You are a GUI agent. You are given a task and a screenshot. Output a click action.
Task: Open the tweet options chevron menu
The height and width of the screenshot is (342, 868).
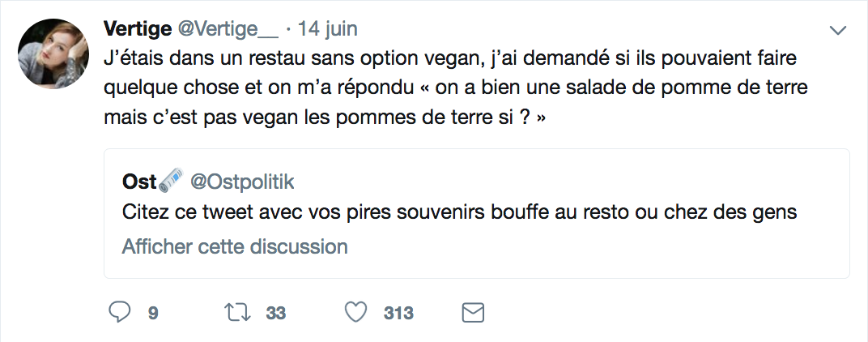point(837,32)
